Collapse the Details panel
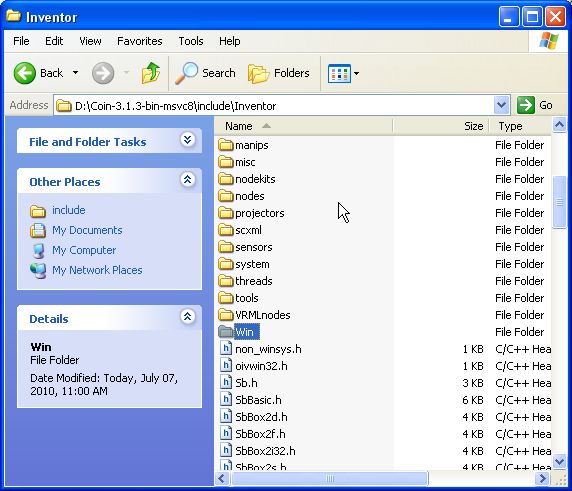Image resolution: width=572 pixels, height=491 pixels. tap(188, 316)
